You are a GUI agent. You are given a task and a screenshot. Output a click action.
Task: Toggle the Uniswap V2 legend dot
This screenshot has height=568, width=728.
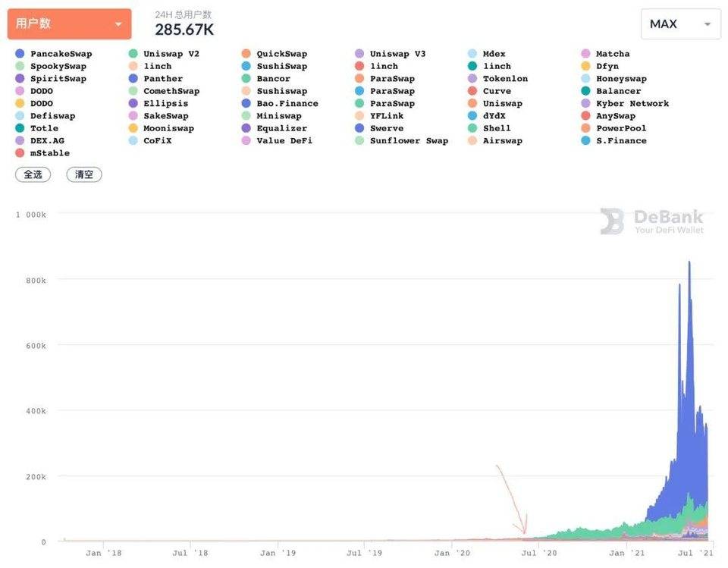click(x=133, y=53)
